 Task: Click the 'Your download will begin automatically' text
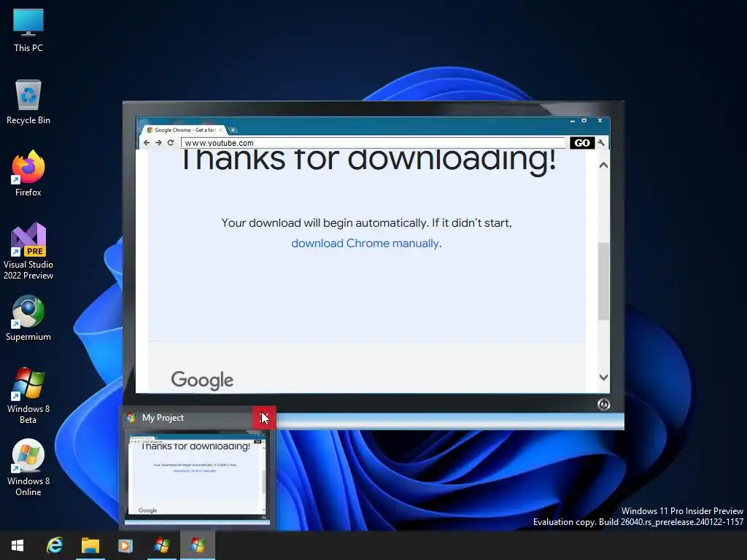(366, 223)
